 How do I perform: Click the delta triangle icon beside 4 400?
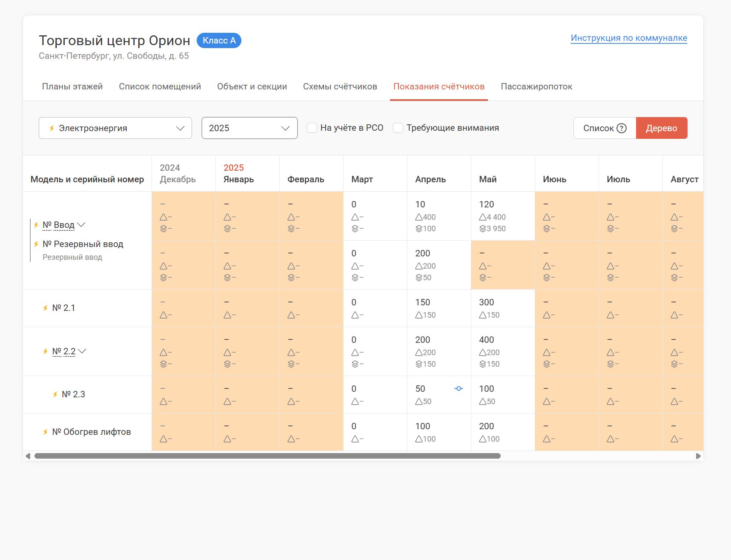tap(483, 217)
